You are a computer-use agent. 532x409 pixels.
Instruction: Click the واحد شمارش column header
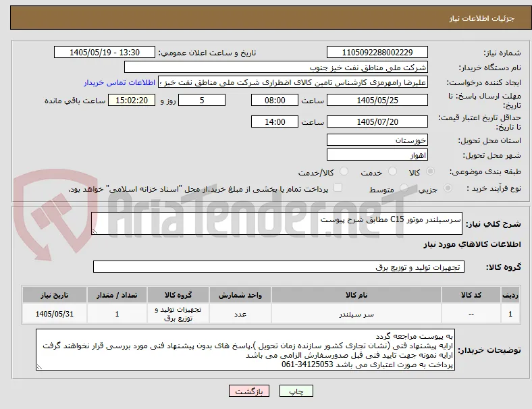(x=240, y=295)
